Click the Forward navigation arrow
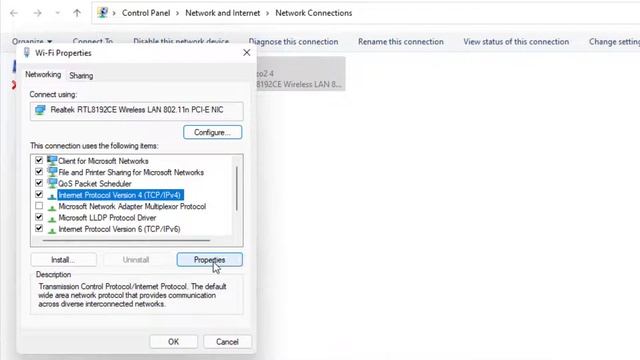 coord(38,13)
